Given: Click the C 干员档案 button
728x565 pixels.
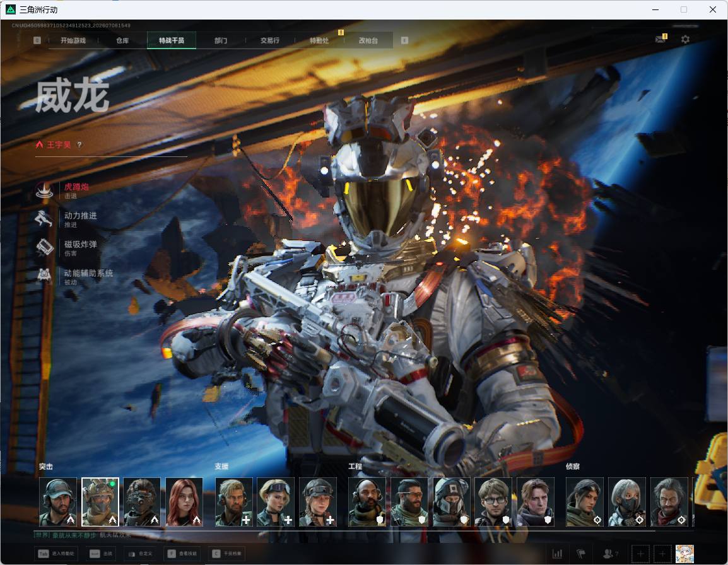Looking at the screenshot, I should 227,554.
